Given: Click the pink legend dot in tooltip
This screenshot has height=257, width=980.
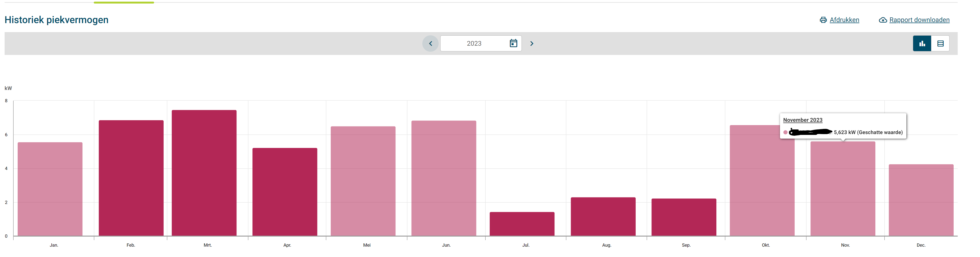Looking at the screenshot, I should coord(785,132).
